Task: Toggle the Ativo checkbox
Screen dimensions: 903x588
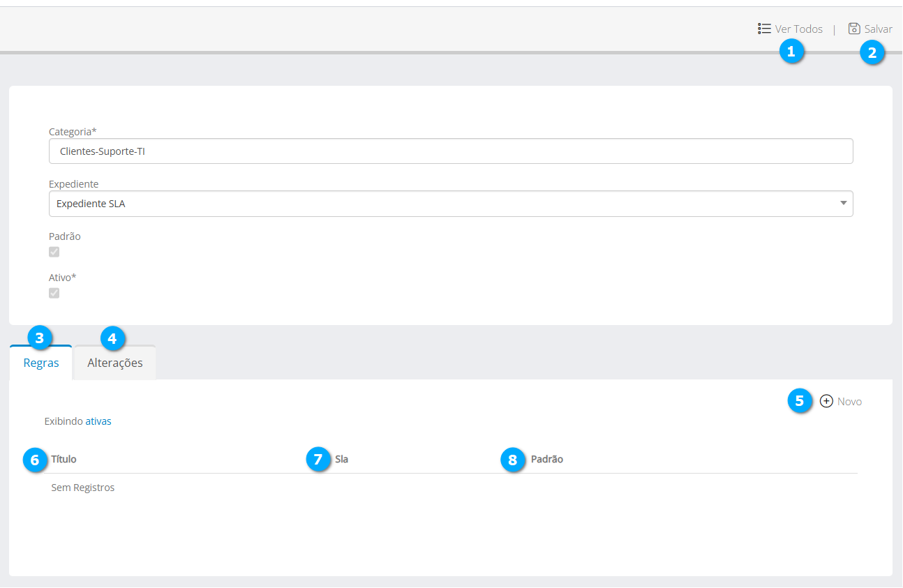Action: tap(54, 293)
